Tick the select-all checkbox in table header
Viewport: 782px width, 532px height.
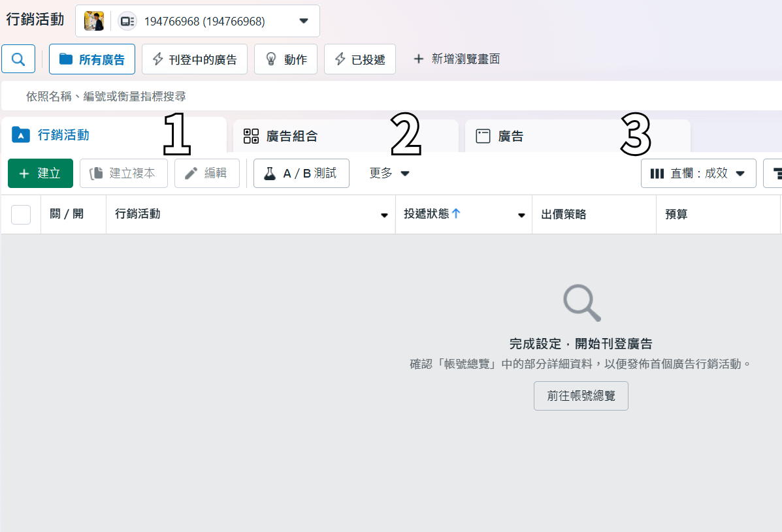21,214
